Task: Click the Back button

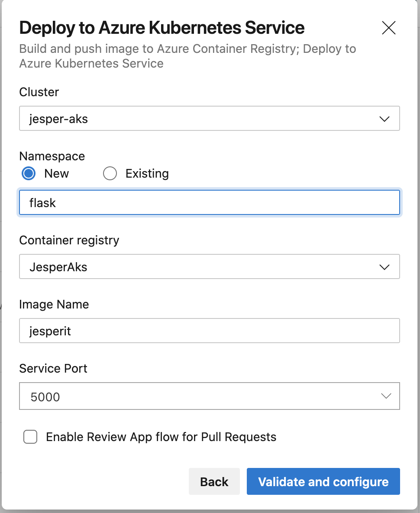Action: [214, 481]
